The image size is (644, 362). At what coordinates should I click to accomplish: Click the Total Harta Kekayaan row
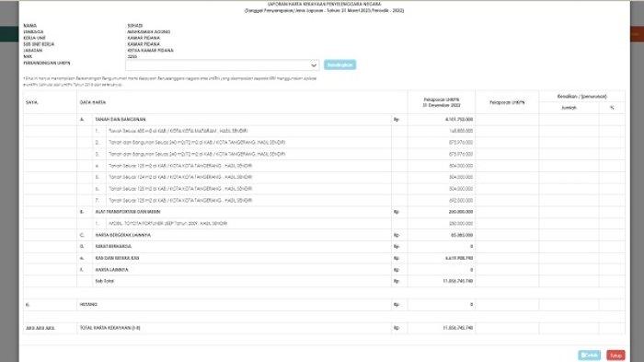point(325,328)
